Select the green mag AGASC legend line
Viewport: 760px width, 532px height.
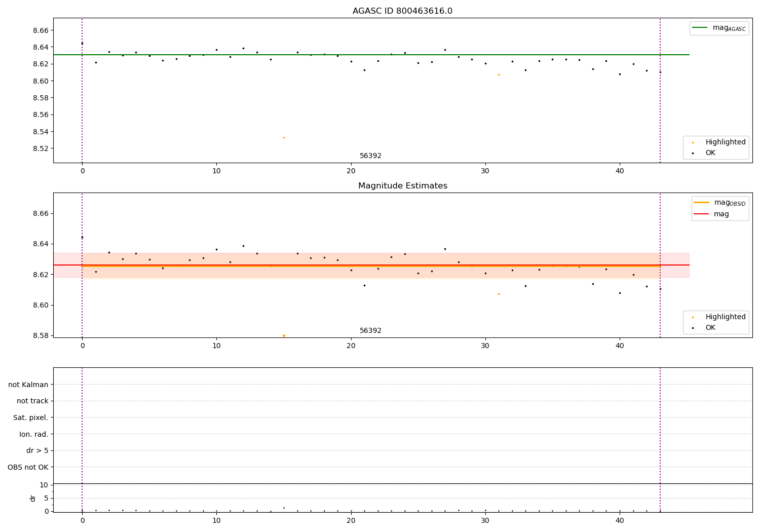click(700, 28)
